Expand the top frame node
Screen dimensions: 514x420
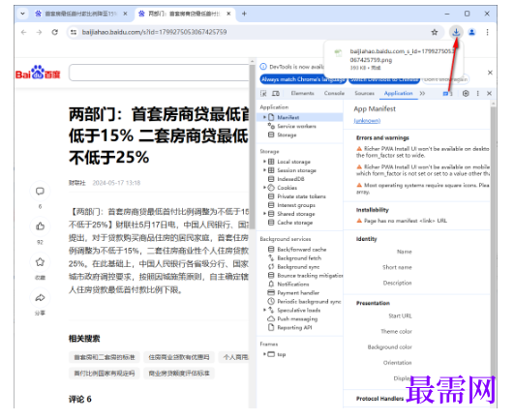coord(264,354)
